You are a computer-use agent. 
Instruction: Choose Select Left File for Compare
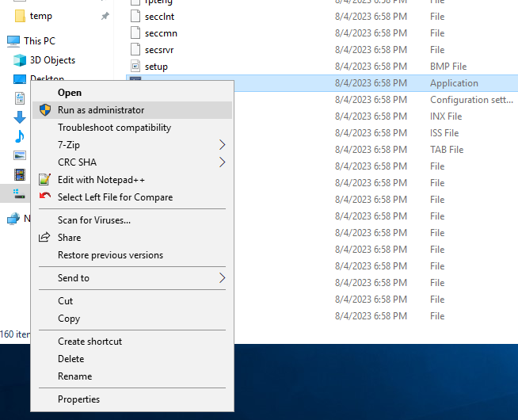[x=132, y=197]
